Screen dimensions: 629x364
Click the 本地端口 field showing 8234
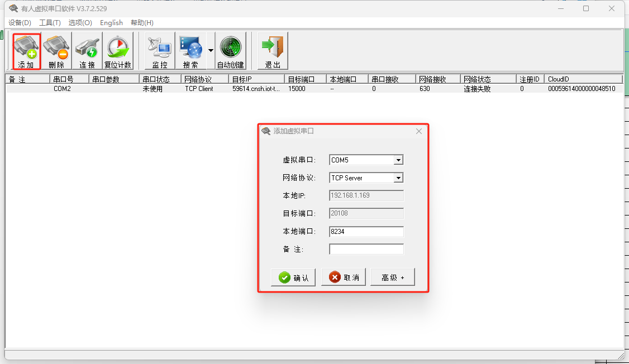[x=366, y=231]
